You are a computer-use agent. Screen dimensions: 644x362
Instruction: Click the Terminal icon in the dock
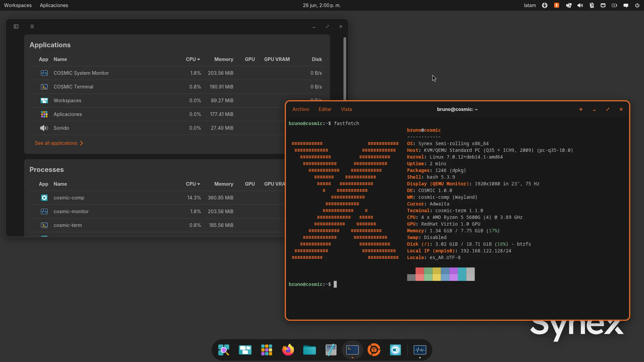click(x=353, y=350)
